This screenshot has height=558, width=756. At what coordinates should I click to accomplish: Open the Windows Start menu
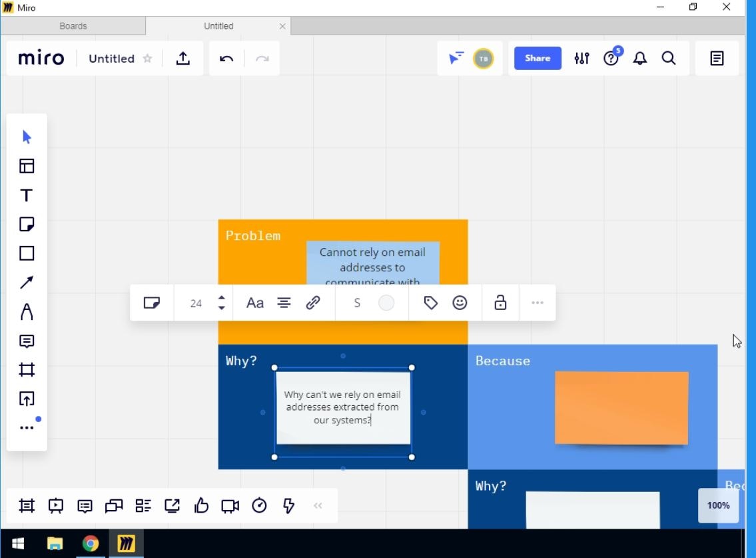[18, 544]
